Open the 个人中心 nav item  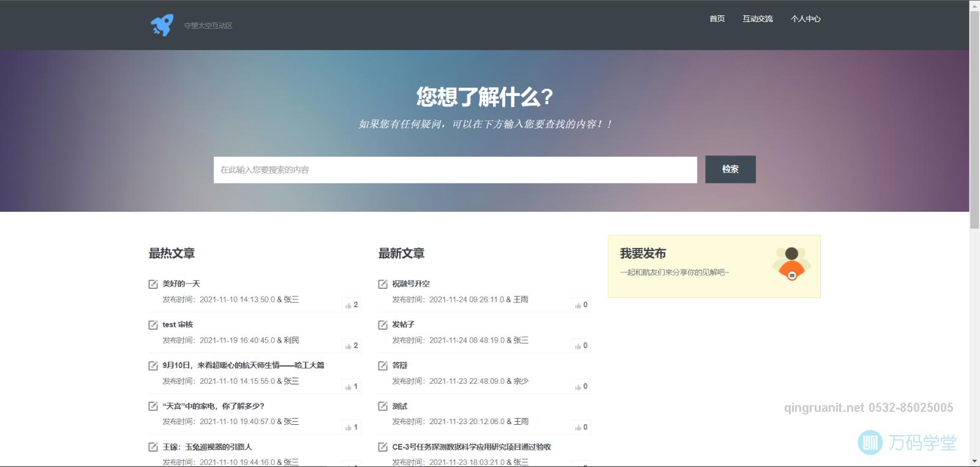(805, 19)
